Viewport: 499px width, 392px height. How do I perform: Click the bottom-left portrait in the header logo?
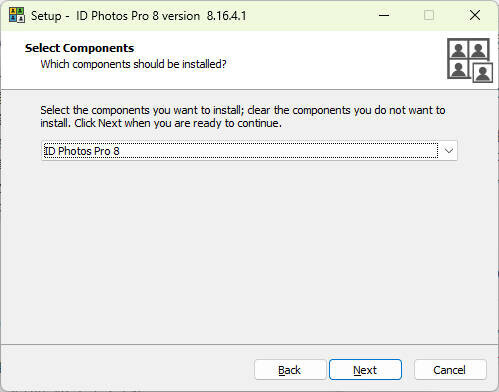tap(458, 69)
